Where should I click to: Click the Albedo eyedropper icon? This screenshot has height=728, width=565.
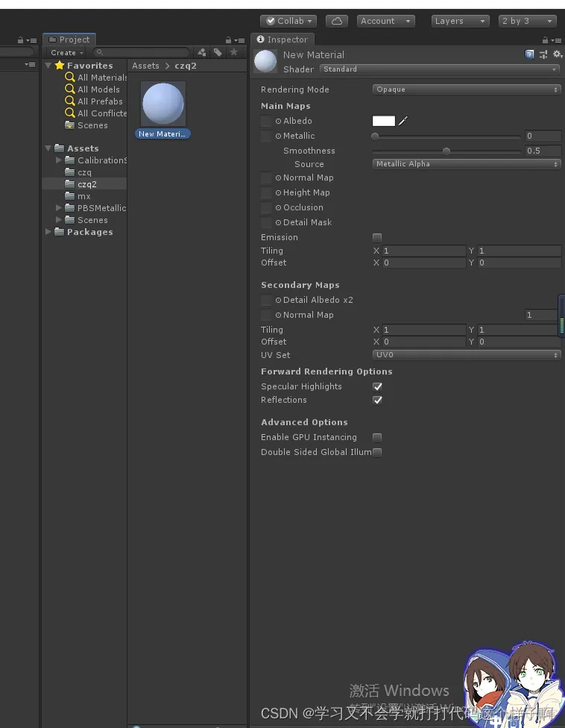coord(403,121)
